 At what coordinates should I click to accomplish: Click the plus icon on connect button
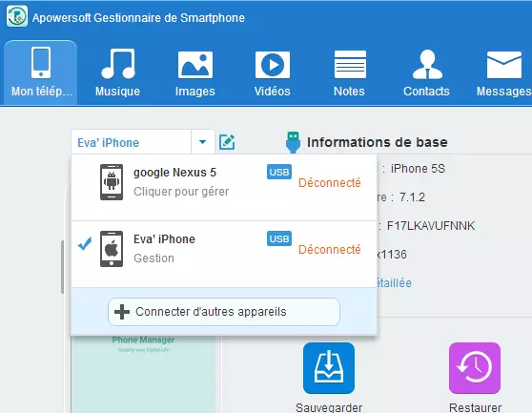(x=122, y=312)
